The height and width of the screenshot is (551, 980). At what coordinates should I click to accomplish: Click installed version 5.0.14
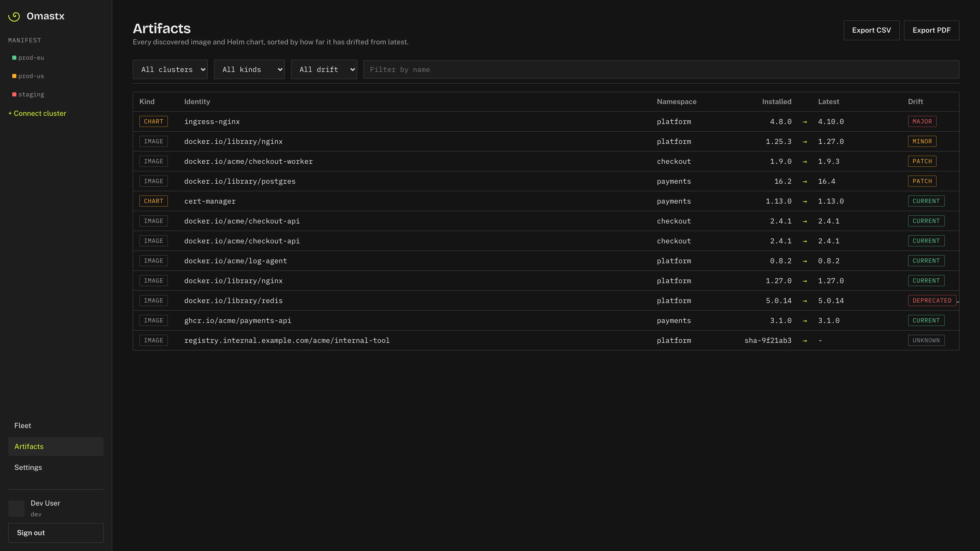(x=778, y=301)
